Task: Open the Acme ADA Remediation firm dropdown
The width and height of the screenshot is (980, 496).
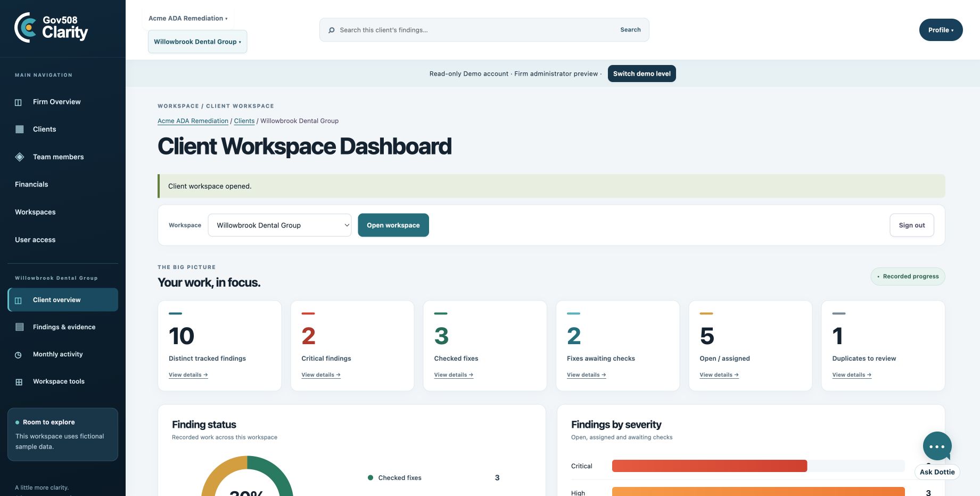Action: tap(188, 18)
